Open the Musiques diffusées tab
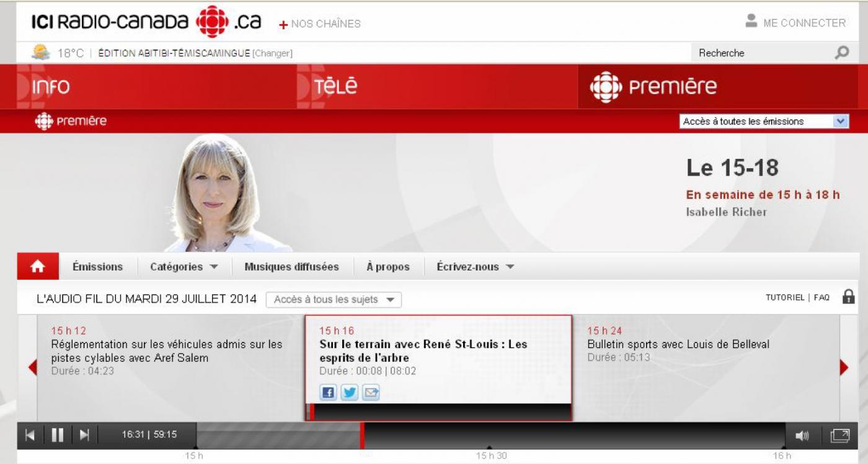 click(291, 267)
